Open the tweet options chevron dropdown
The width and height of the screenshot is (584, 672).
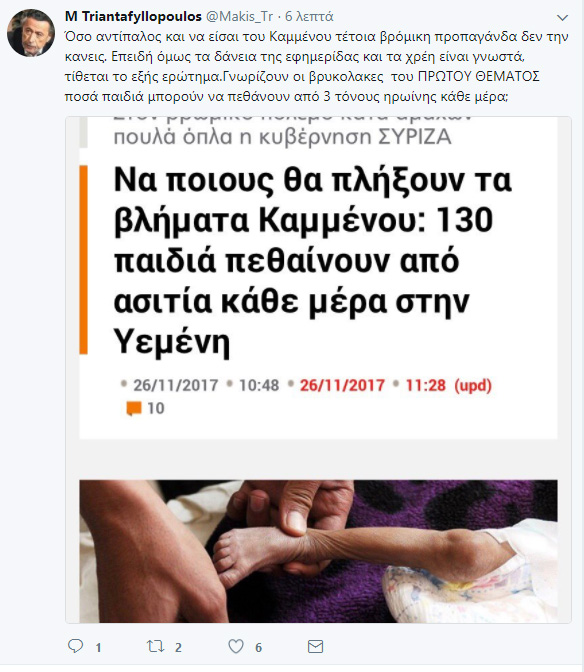pos(562,18)
